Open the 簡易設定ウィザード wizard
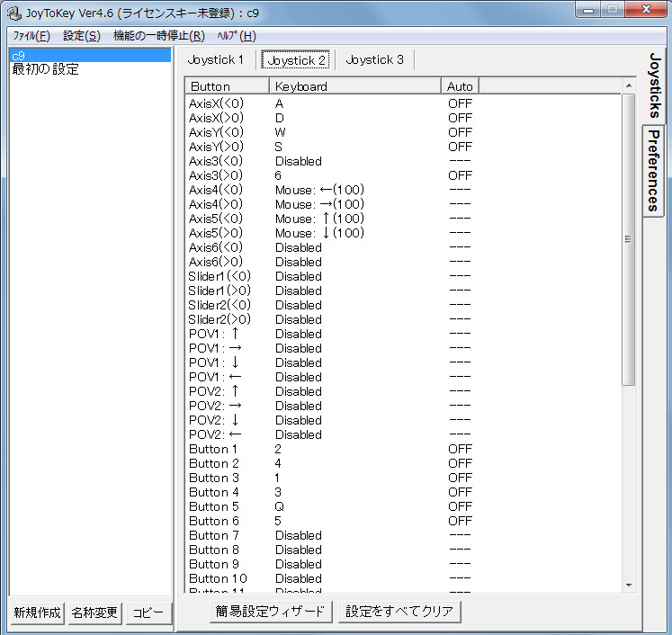Image resolution: width=672 pixels, height=635 pixels. [271, 612]
